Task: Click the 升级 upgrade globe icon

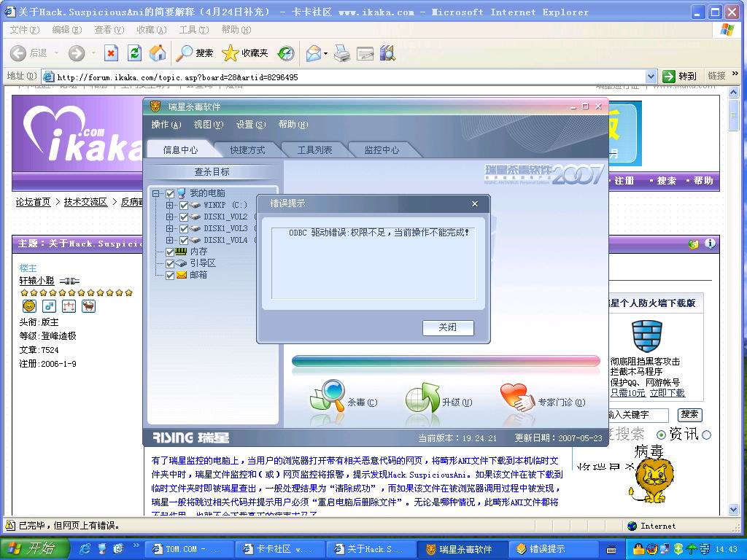Action: (422, 397)
